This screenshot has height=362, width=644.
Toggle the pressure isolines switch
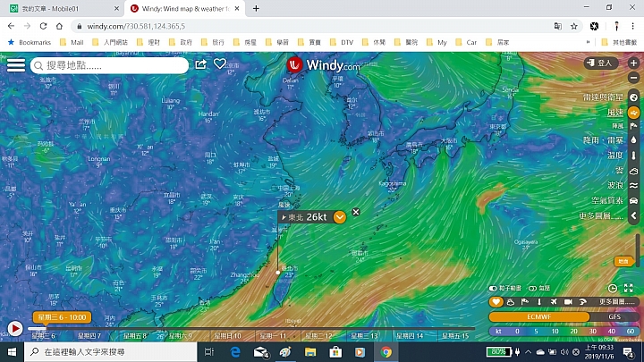point(533,288)
